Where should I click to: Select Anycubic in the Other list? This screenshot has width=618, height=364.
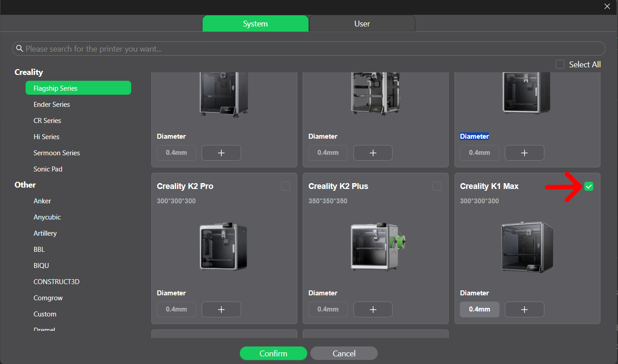(x=47, y=217)
